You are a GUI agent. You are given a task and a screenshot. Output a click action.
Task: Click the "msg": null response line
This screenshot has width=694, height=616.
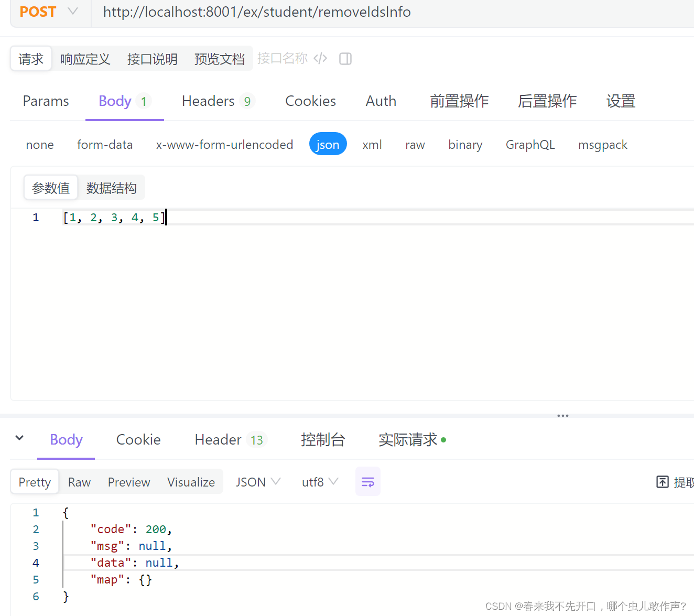(x=131, y=546)
